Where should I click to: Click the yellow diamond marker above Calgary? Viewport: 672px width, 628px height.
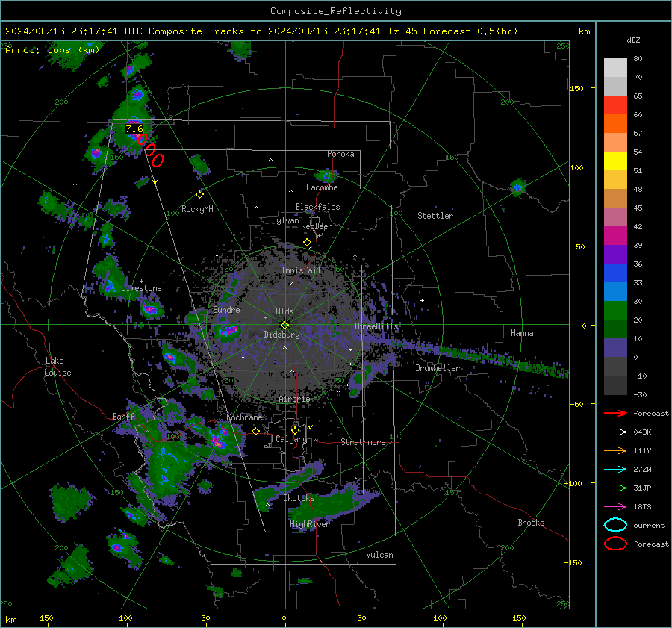(295, 430)
